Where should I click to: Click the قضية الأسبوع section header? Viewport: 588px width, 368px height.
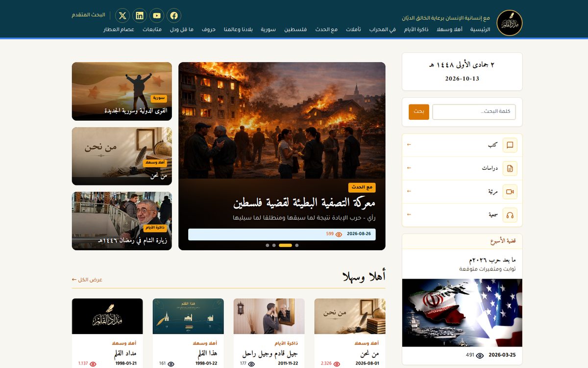(503, 241)
